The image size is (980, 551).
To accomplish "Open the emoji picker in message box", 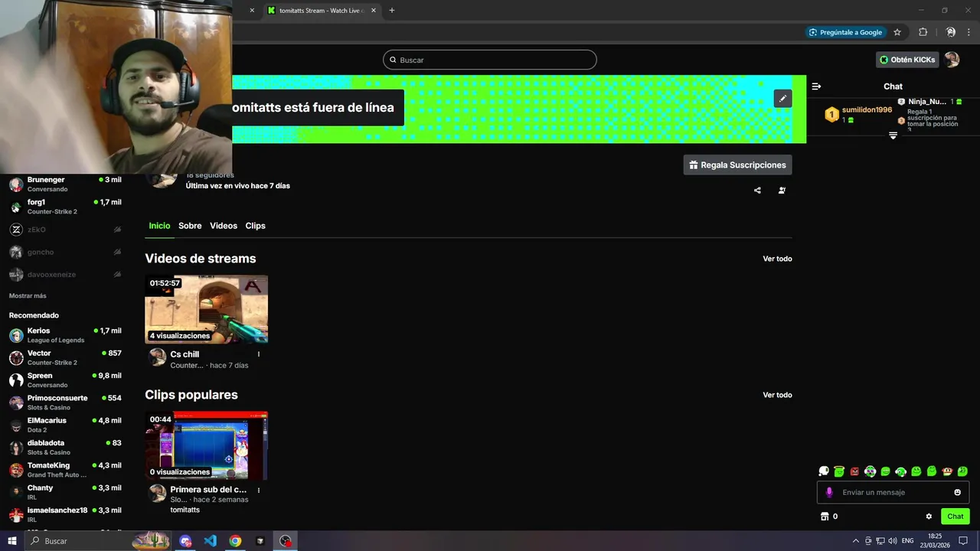I will (x=957, y=492).
